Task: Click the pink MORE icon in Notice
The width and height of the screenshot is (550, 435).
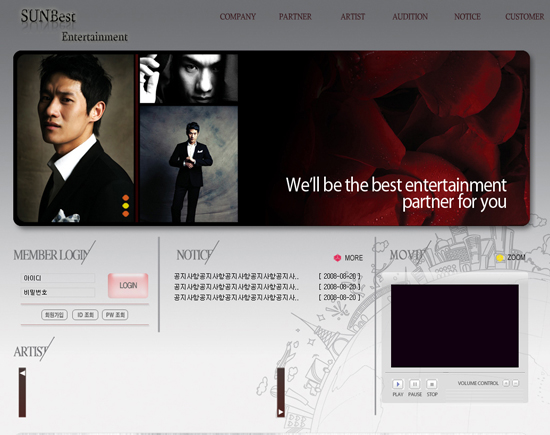Action: coord(337,258)
